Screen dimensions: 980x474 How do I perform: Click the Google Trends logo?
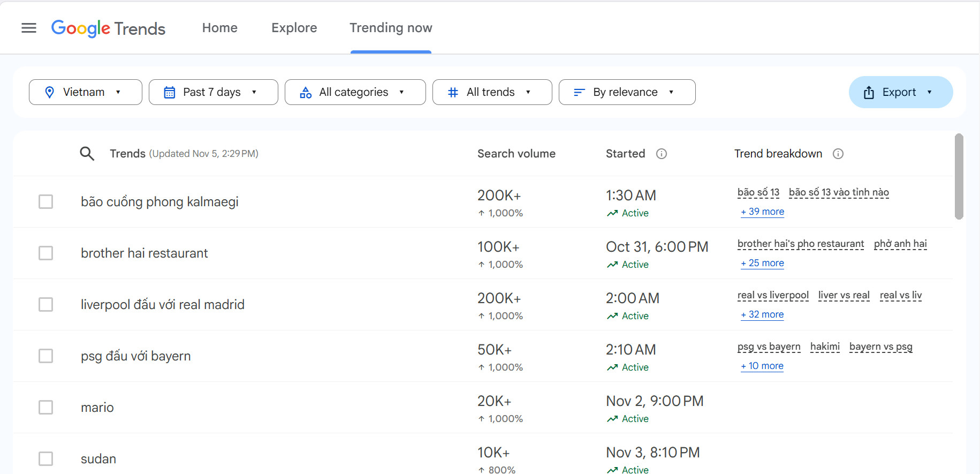pos(108,28)
